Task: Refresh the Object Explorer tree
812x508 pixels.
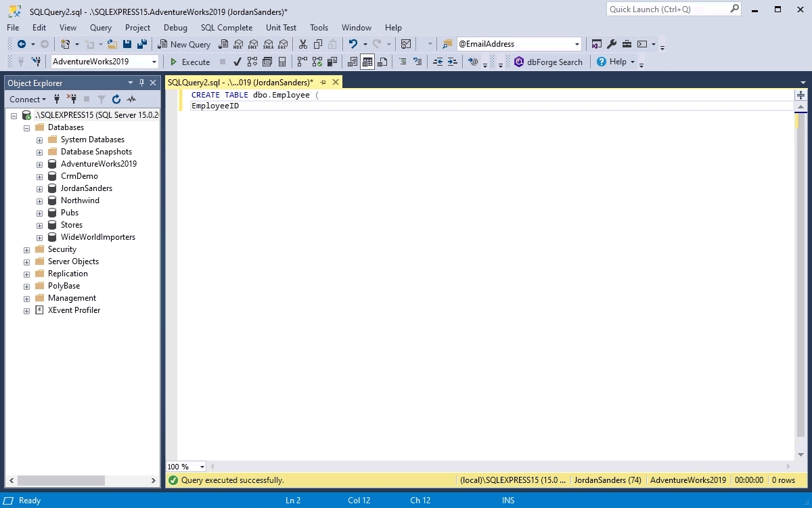Action: point(116,99)
